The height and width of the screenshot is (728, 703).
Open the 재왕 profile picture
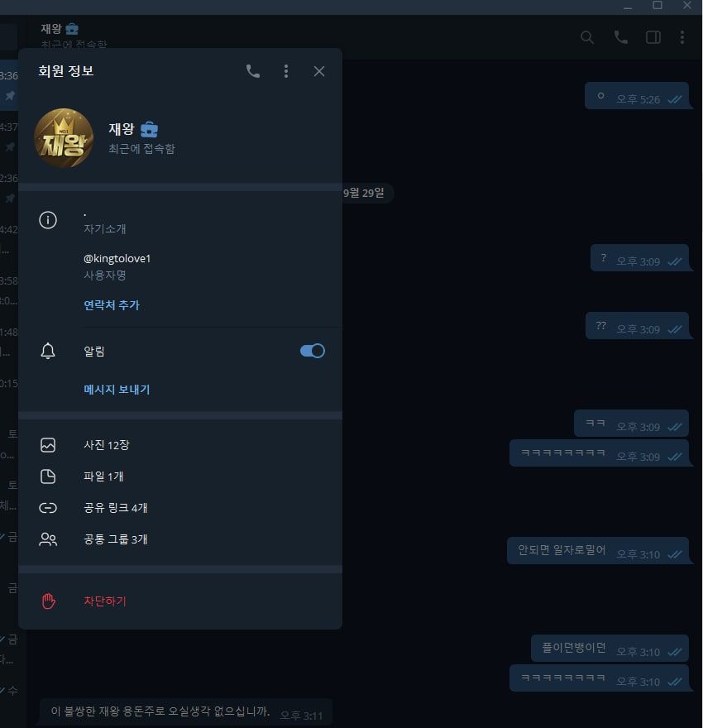[x=64, y=138]
